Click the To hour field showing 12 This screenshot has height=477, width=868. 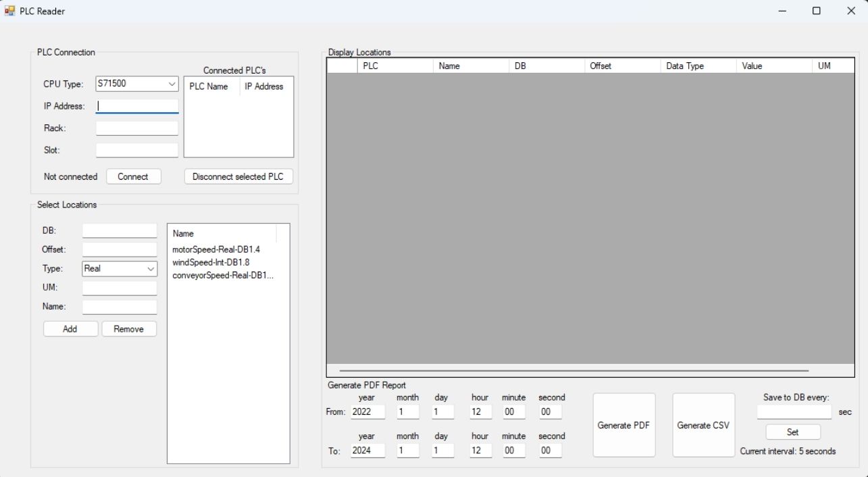click(480, 450)
